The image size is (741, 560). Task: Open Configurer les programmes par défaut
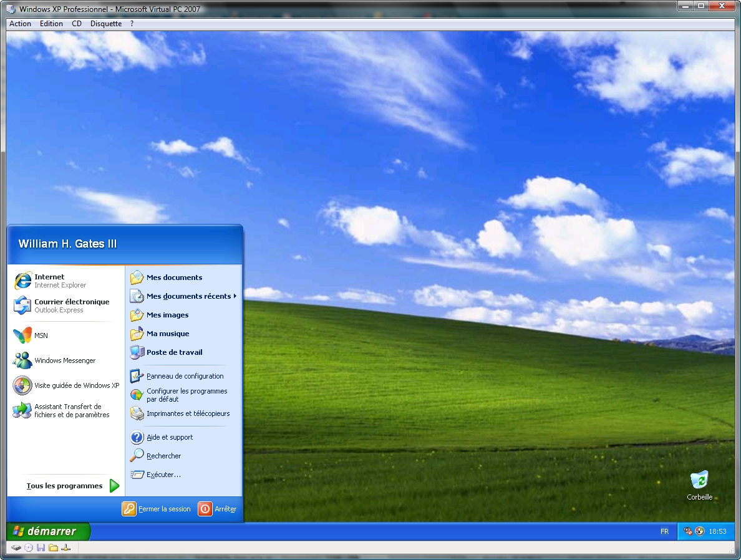tap(183, 395)
